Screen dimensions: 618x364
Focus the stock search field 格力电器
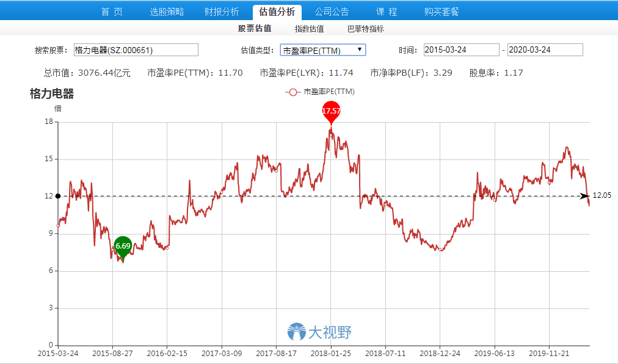click(136, 50)
